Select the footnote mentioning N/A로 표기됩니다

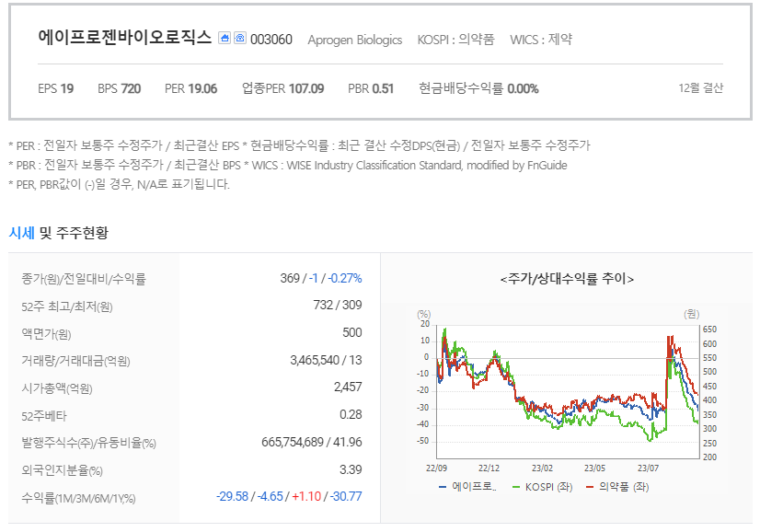[120, 184]
